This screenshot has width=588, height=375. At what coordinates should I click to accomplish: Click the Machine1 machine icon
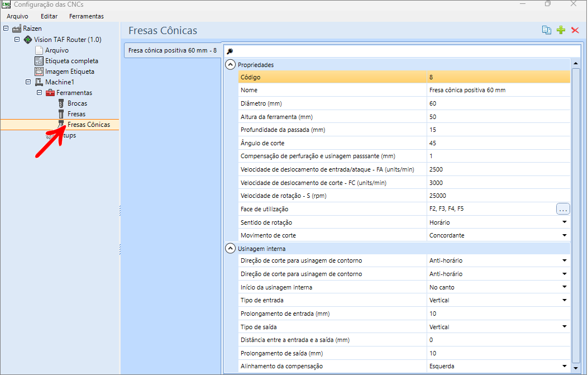[x=39, y=82]
